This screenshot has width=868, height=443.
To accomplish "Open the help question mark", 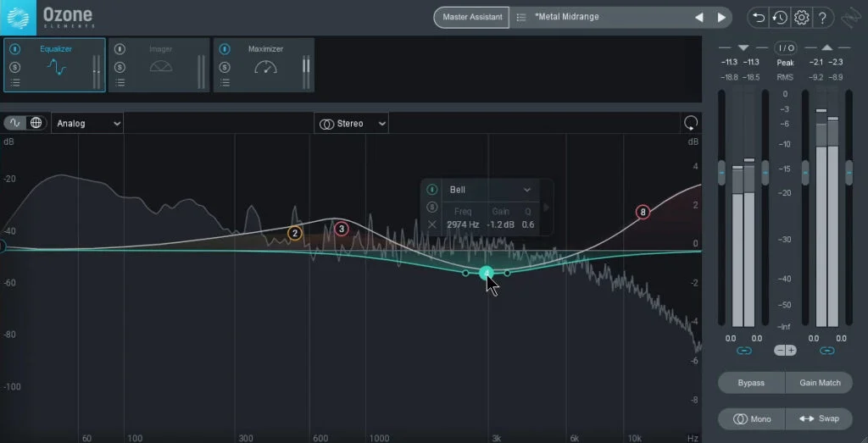I will coord(822,18).
